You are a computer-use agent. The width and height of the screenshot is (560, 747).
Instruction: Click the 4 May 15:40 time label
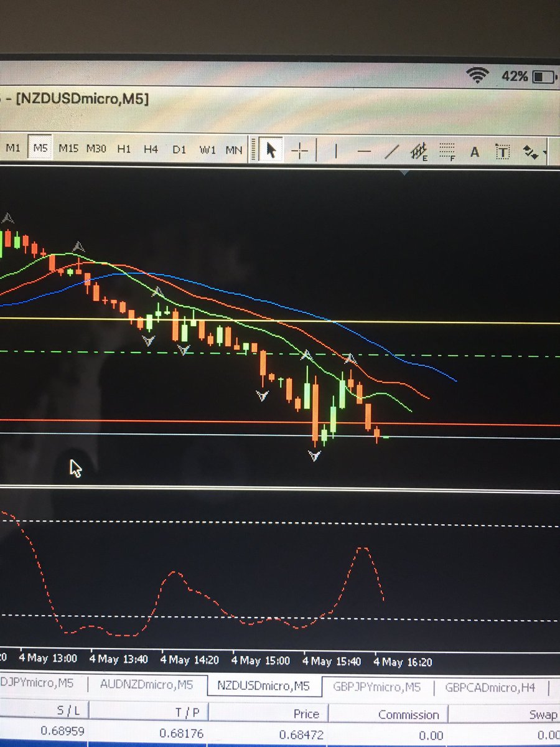pos(332,660)
